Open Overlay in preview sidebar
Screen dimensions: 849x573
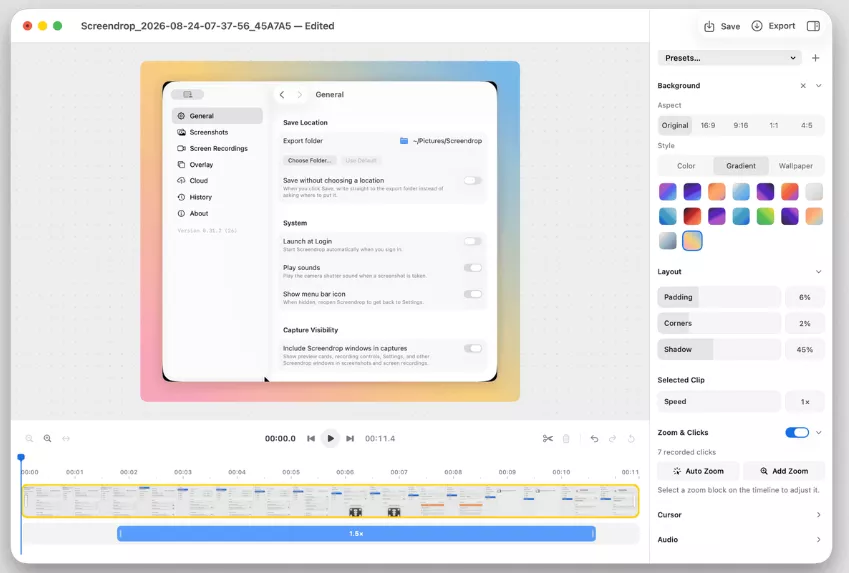217,165
